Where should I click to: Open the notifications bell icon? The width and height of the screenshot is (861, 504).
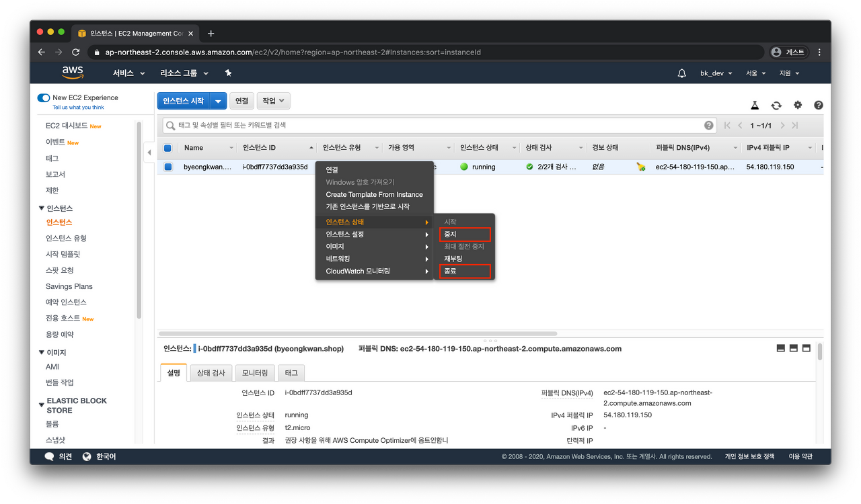[681, 73]
